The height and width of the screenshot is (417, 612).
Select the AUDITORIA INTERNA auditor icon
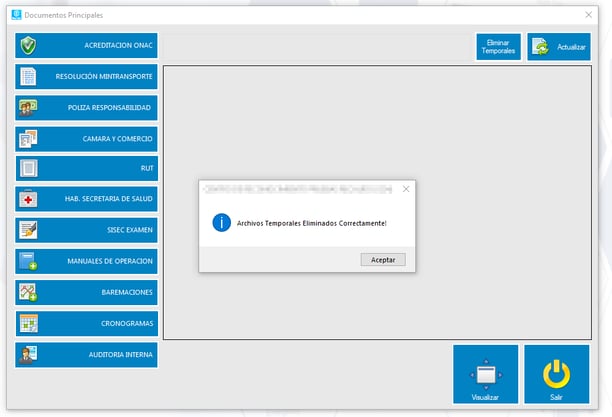28,354
